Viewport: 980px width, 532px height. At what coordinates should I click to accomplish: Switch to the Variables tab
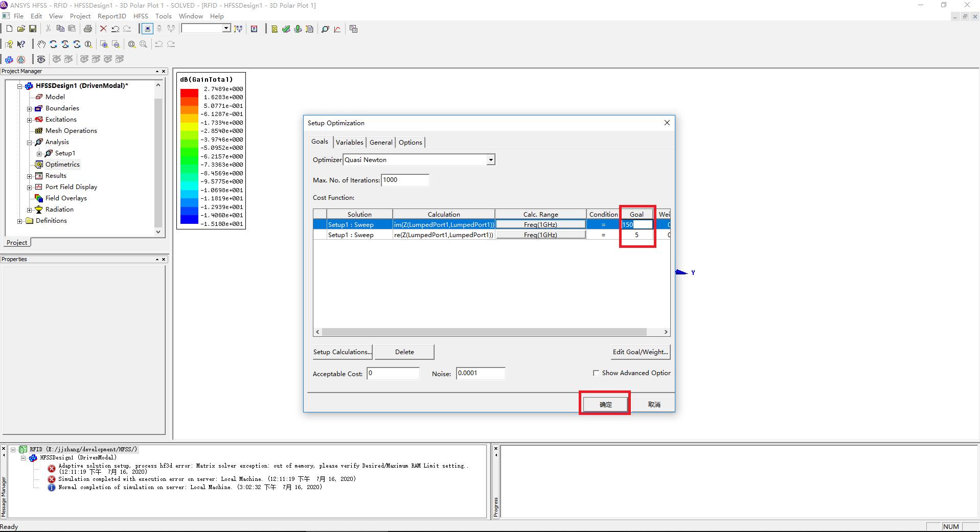pos(350,143)
